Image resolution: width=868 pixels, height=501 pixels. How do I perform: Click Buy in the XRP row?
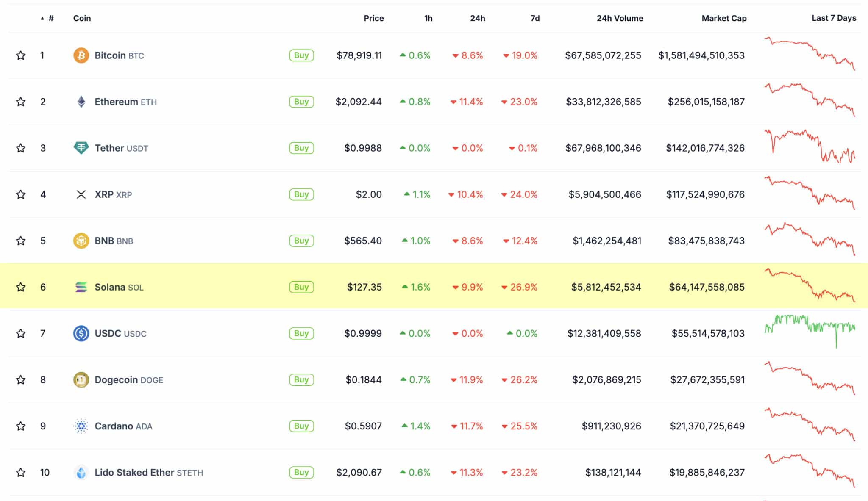click(x=301, y=194)
